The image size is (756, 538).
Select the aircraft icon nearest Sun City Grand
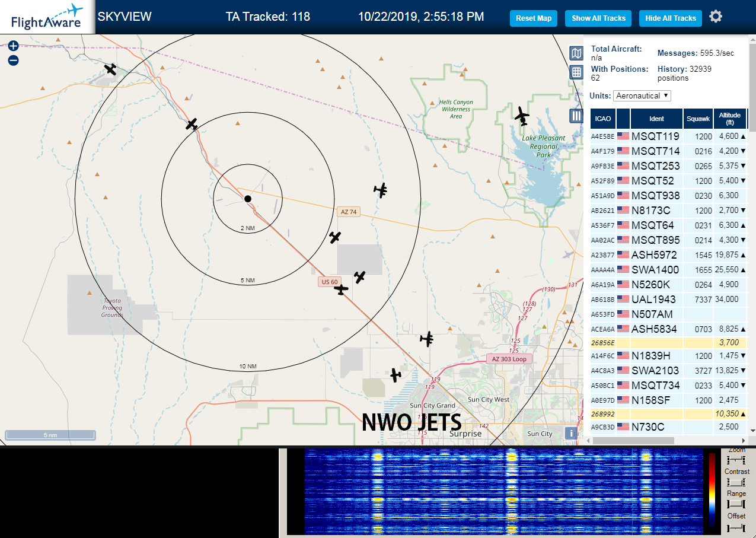(395, 375)
